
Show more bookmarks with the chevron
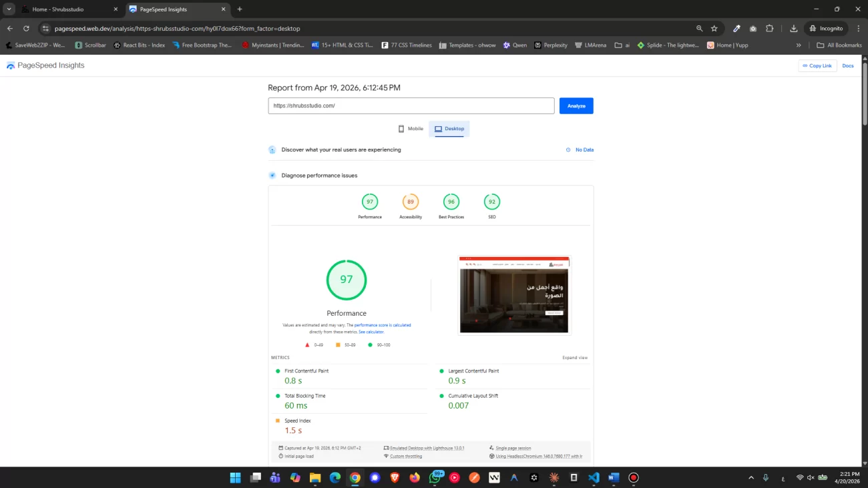[799, 45]
